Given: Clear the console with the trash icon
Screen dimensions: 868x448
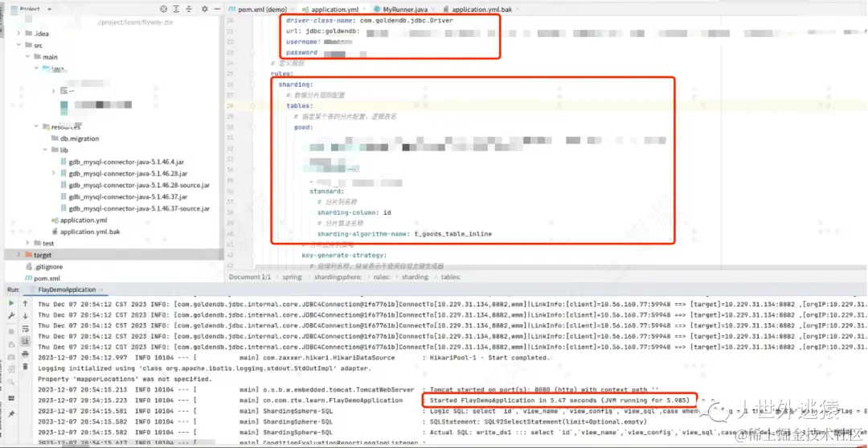Looking at the screenshot, I should point(25,366).
